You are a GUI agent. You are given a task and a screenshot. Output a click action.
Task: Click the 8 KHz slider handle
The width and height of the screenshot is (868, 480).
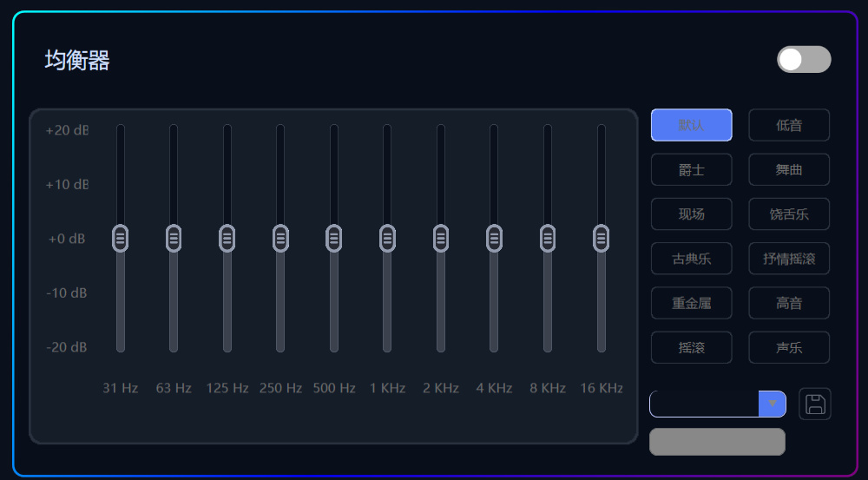pyautogui.click(x=548, y=239)
